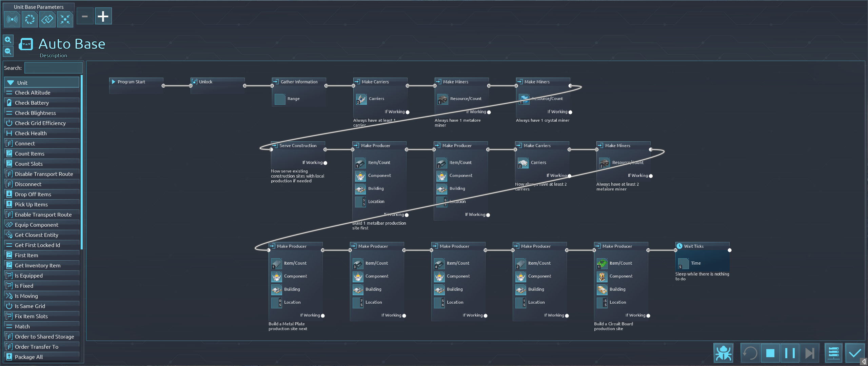Click the confirm checkmark button
This screenshot has height=366, width=868.
coord(855,353)
